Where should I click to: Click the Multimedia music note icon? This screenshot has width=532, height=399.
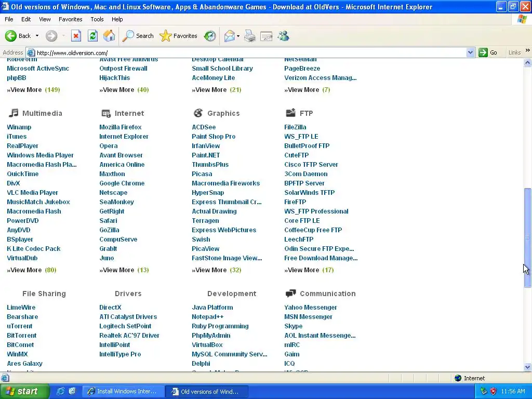pos(13,113)
